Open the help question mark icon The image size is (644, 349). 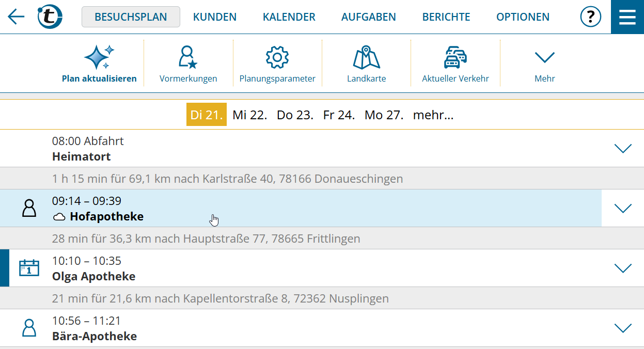(590, 17)
